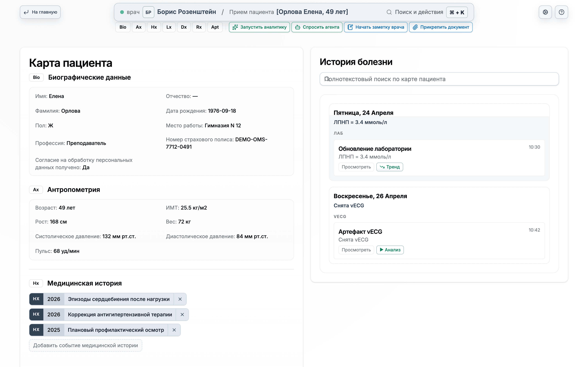Run the Анализ action on the vECG artifact
This screenshot has width=588, height=367.
point(390,250)
